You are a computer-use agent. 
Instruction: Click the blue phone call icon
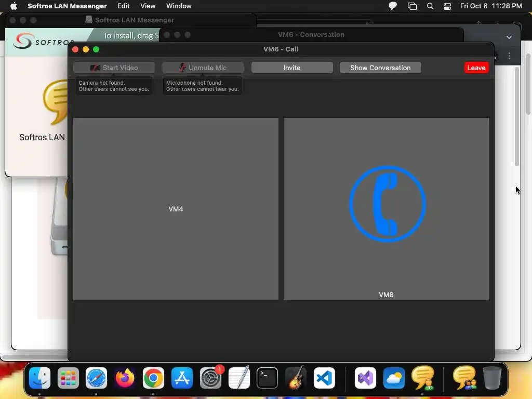[388, 204]
